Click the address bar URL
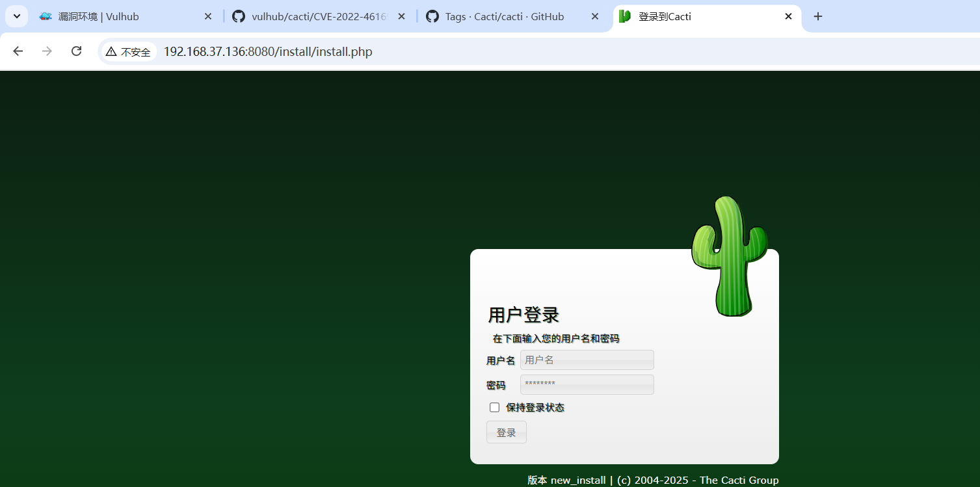Screen dimensions: 980x487 [x=268, y=51]
